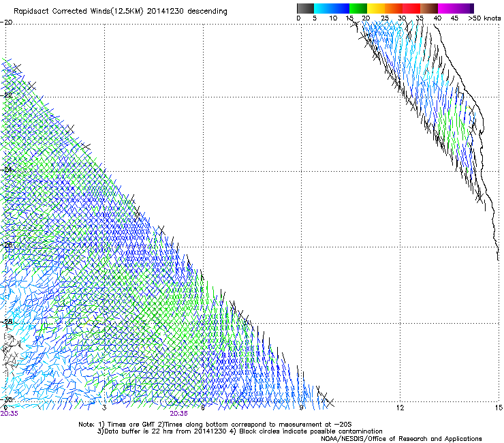Click the '12' longitude axis label

(x=400, y=408)
